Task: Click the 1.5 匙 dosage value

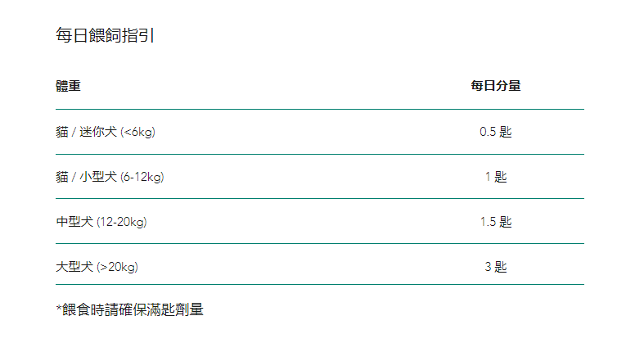Action: coord(495,222)
